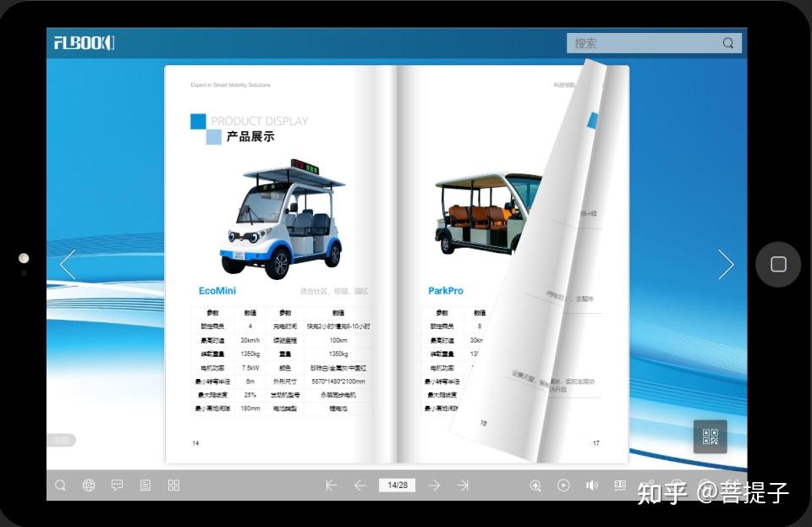Go to previous page in toolbar
The height and width of the screenshot is (527, 812).
[360, 486]
